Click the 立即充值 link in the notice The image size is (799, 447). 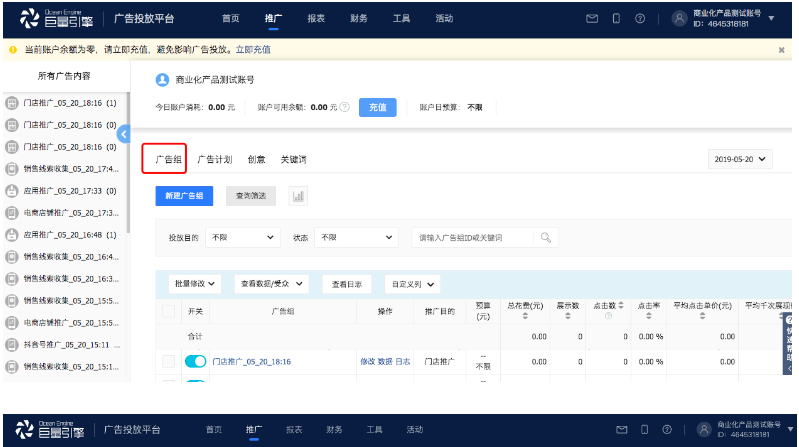(253, 50)
